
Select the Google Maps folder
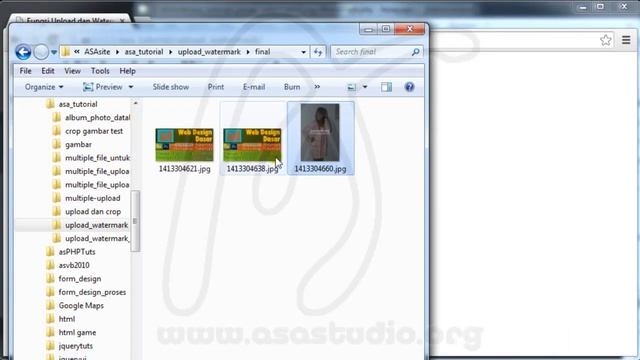[x=81, y=306]
